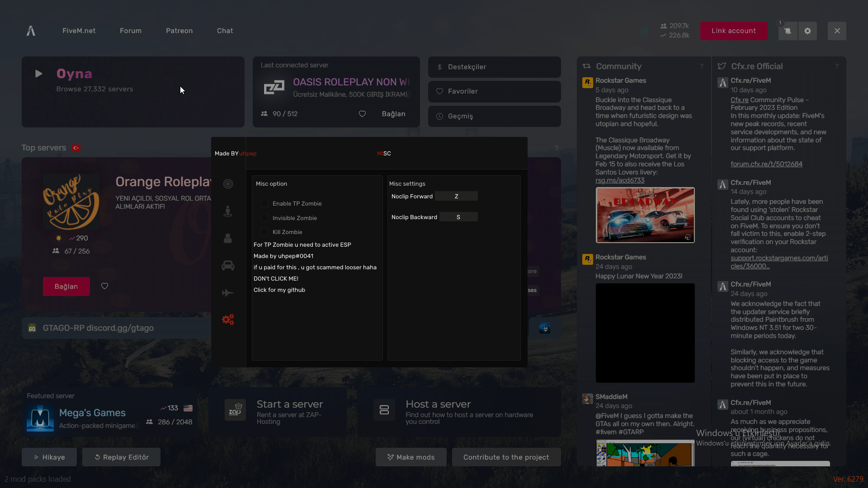Viewport: 868px width, 488px height.
Task: Close the FiveM window with X
Action: point(837,31)
